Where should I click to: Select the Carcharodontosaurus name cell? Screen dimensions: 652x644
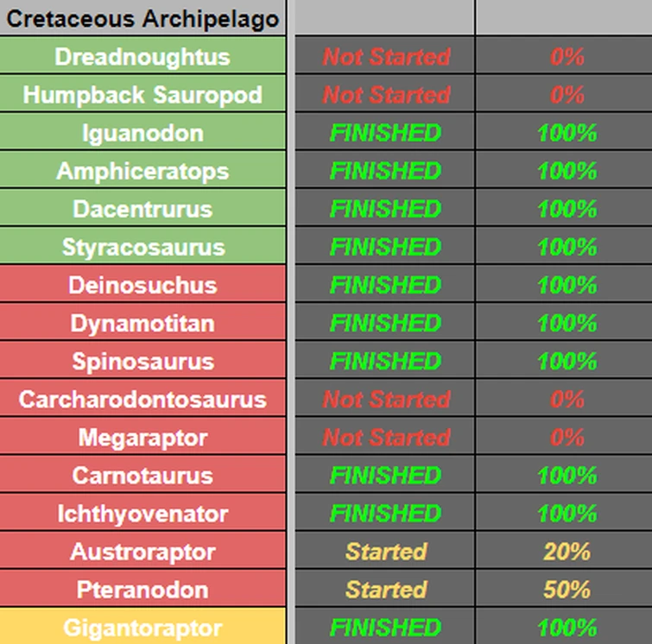point(142,399)
